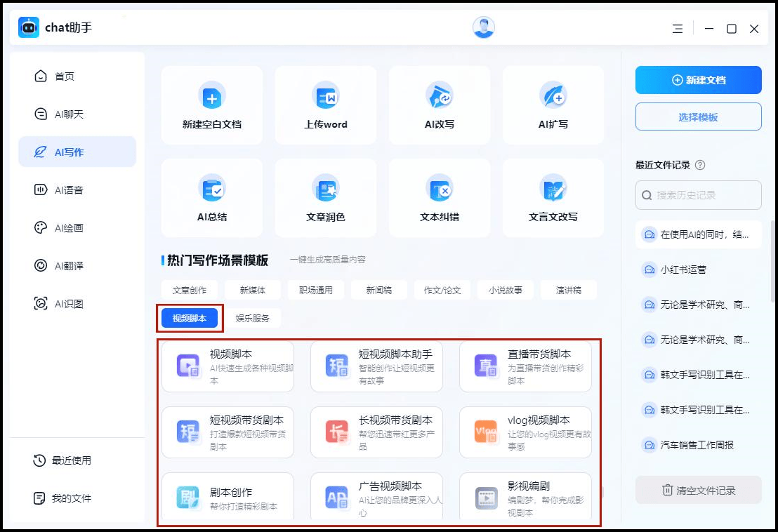The height and width of the screenshot is (532, 778).
Task: Go to AI绘画 in the sidebar
Action: click(70, 227)
